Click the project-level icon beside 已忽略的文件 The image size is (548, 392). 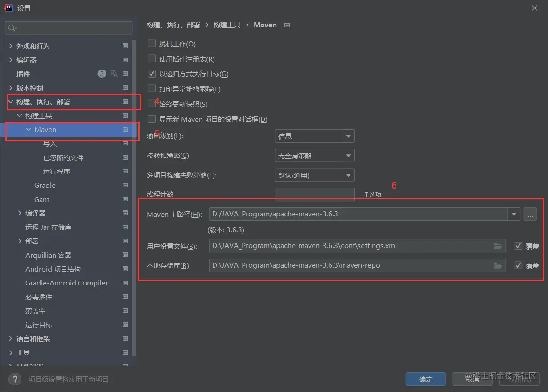point(125,157)
